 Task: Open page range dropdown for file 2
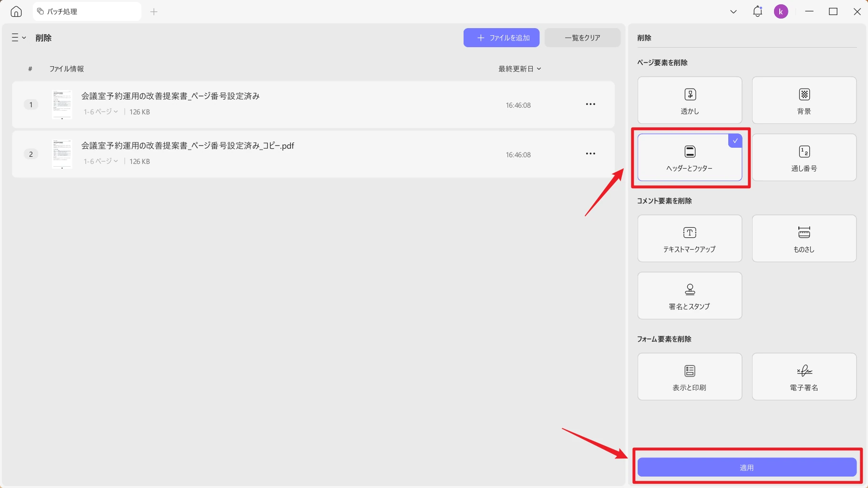(101, 161)
